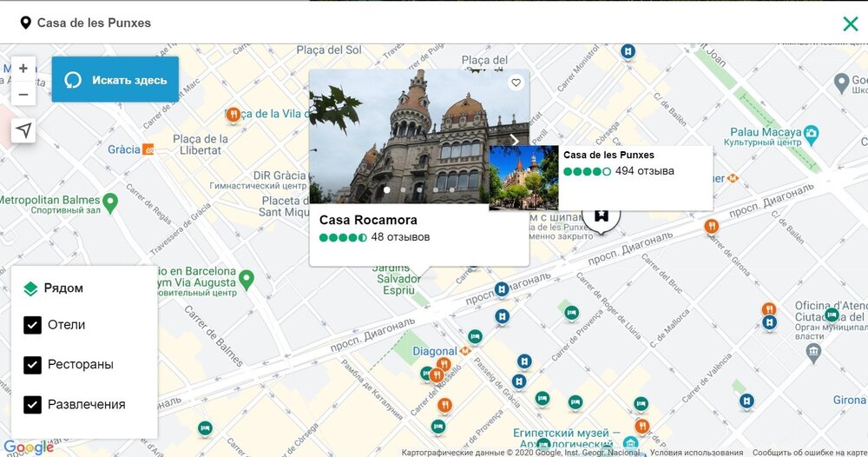Open the Casa Rocamora title link
The width and height of the screenshot is (868, 457).
[368, 221]
